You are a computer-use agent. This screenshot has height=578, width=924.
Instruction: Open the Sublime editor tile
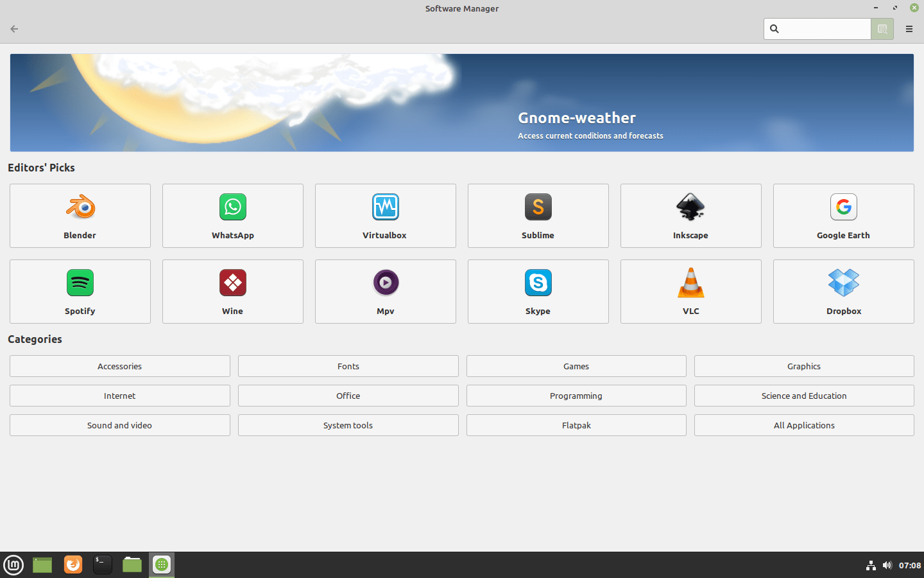538,216
